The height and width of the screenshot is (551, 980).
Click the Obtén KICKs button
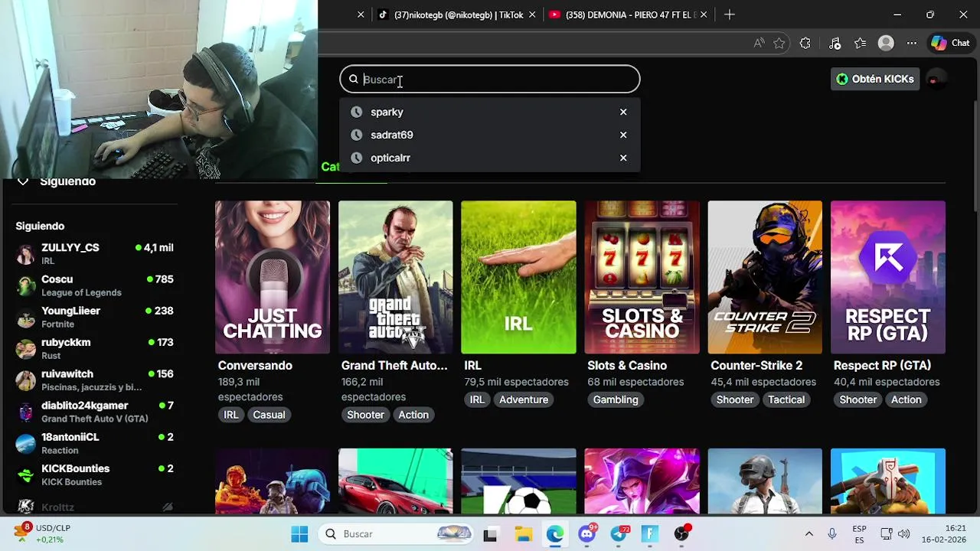point(874,79)
